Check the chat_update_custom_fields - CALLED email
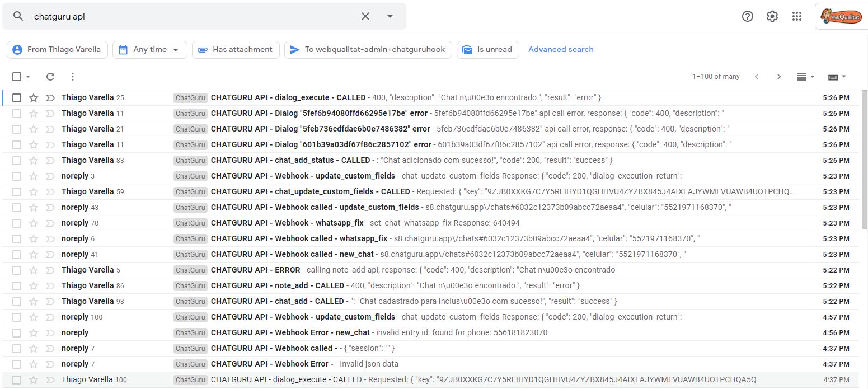Viewport: 868px width, 389px height. point(17,192)
